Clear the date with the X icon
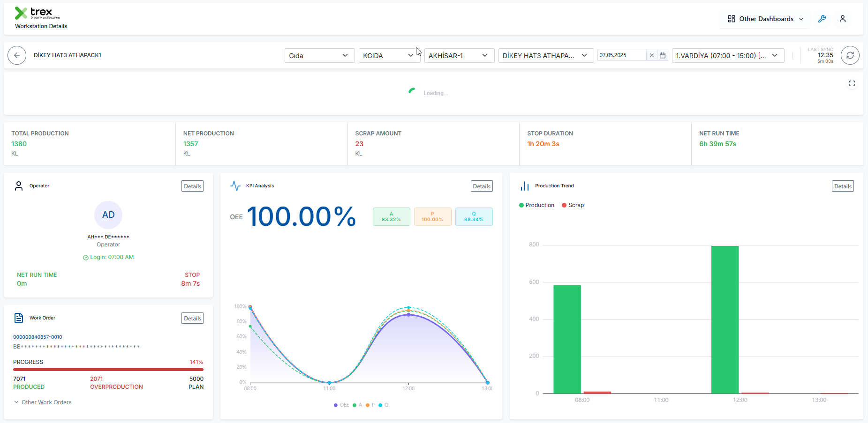The image size is (868, 423). pyautogui.click(x=652, y=55)
